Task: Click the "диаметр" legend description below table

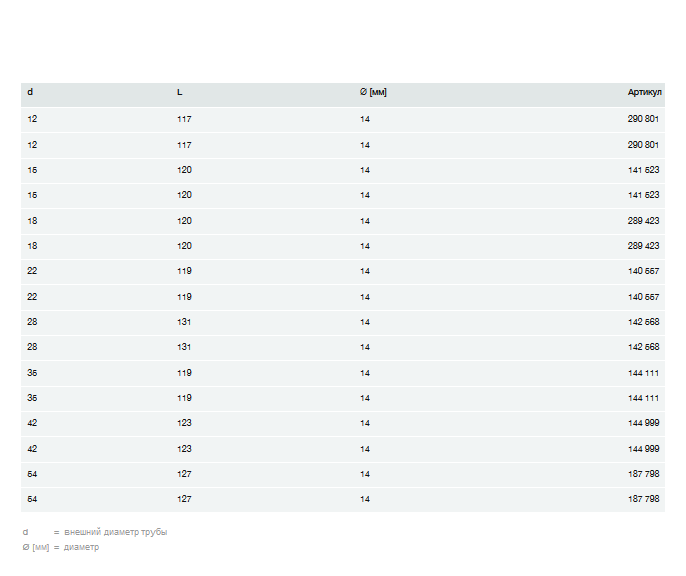Action: click(82, 547)
